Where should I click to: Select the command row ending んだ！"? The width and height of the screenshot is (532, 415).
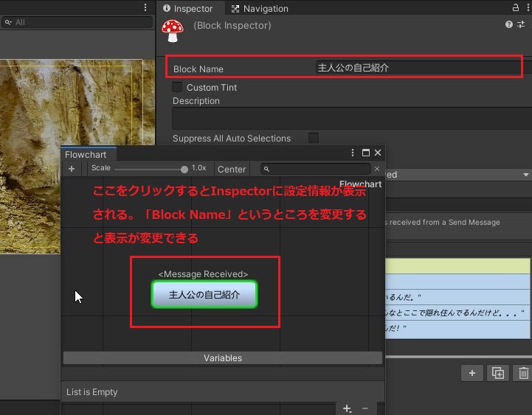[x=457, y=329]
